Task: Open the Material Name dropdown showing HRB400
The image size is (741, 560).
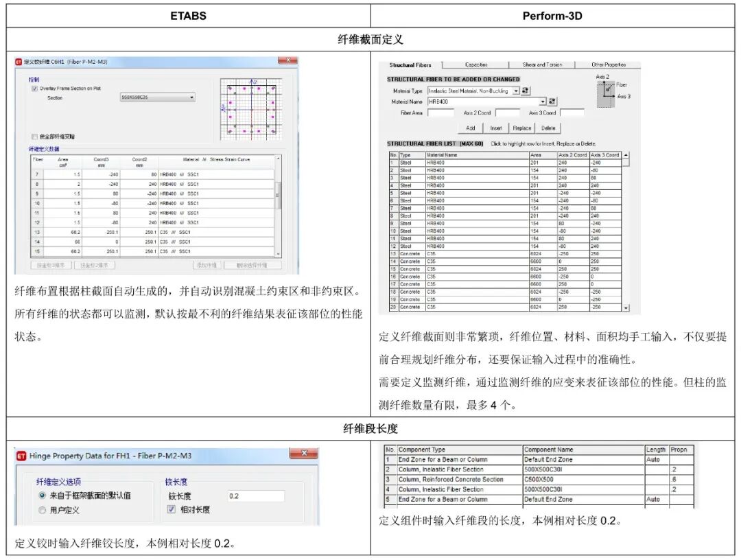Action: point(543,102)
